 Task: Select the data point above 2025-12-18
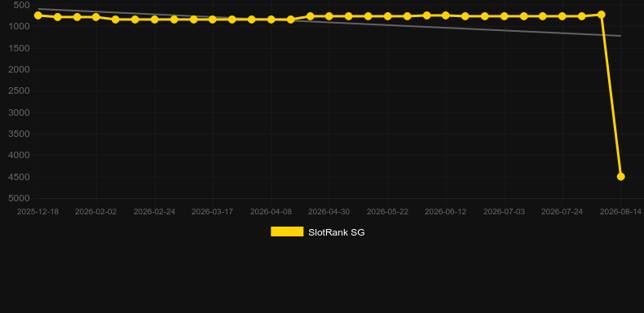coord(38,15)
